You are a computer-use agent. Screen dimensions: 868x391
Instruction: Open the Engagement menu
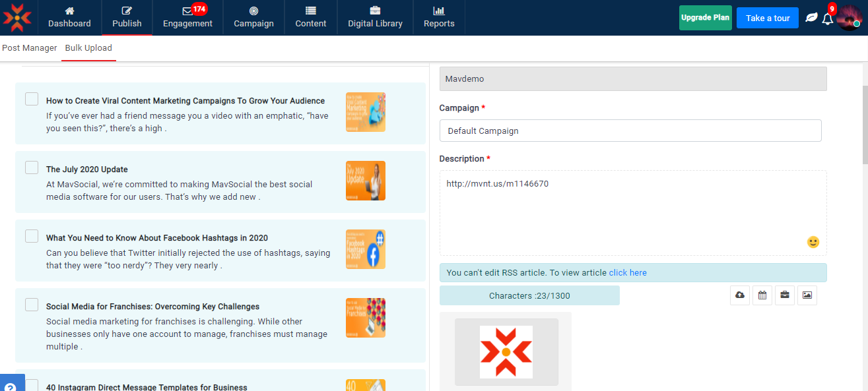point(187,18)
